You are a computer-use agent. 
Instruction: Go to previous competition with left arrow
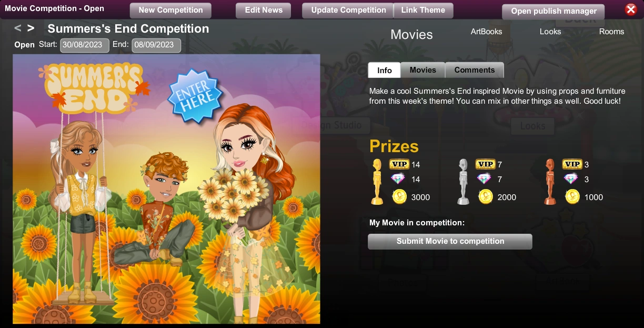coord(18,28)
